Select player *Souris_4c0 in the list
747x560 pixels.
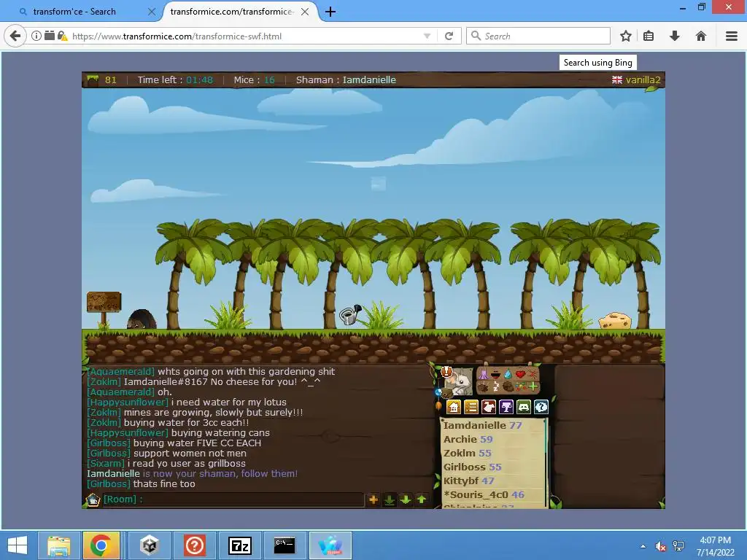(x=484, y=494)
